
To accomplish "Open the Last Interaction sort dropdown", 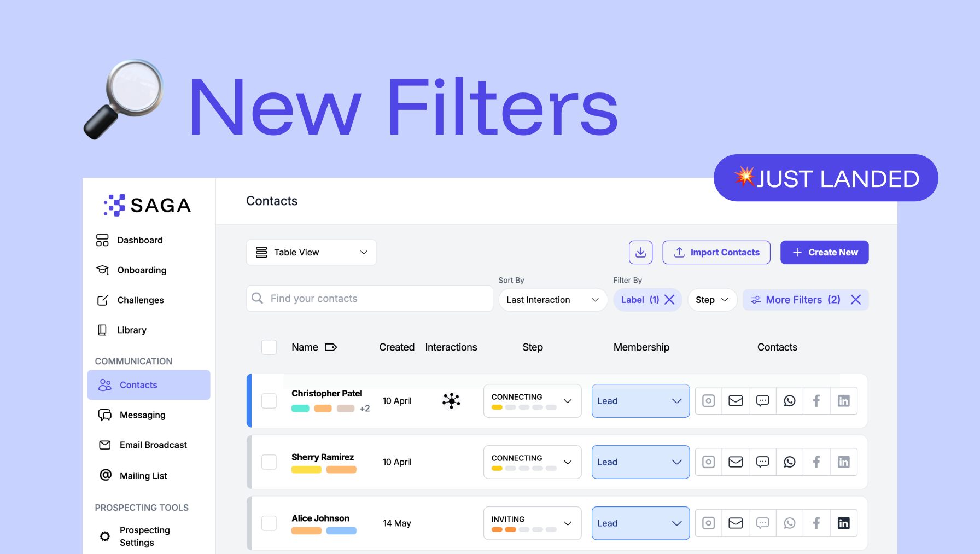I will pos(552,300).
